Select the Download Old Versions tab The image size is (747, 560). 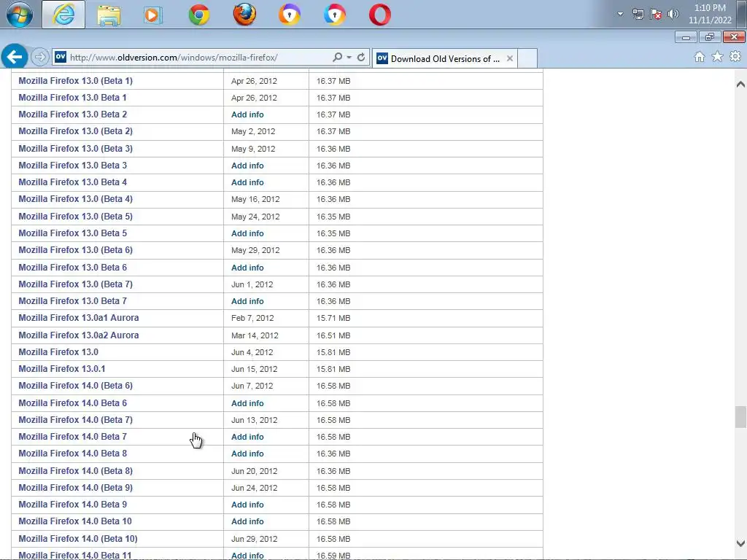(444, 58)
